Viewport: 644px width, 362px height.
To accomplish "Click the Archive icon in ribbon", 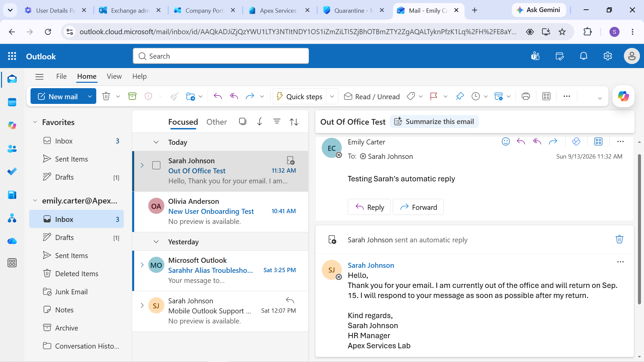I will pyautogui.click(x=132, y=97).
